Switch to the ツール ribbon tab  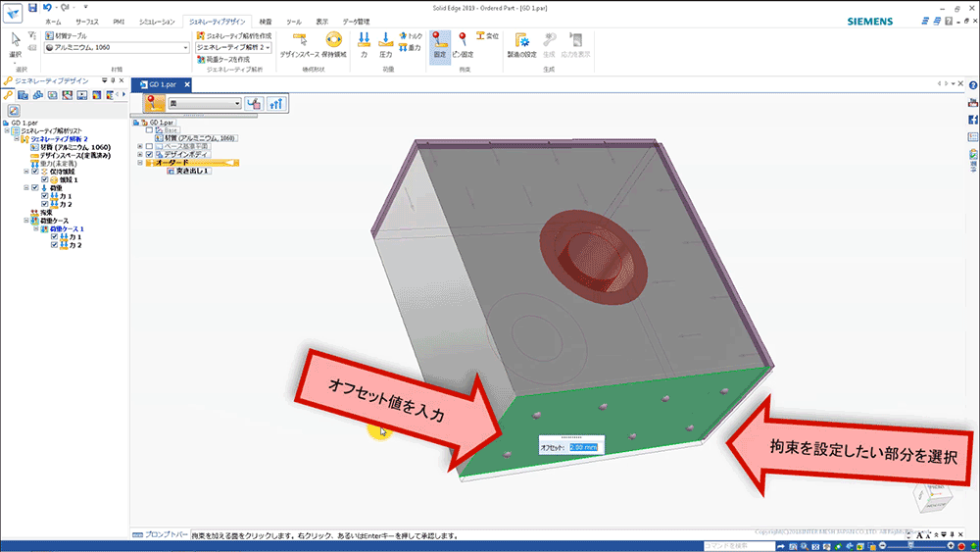click(x=294, y=22)
